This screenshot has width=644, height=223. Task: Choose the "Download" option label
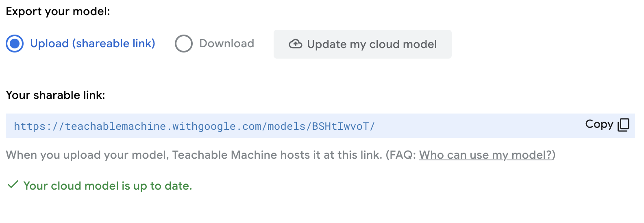[226, 44]
